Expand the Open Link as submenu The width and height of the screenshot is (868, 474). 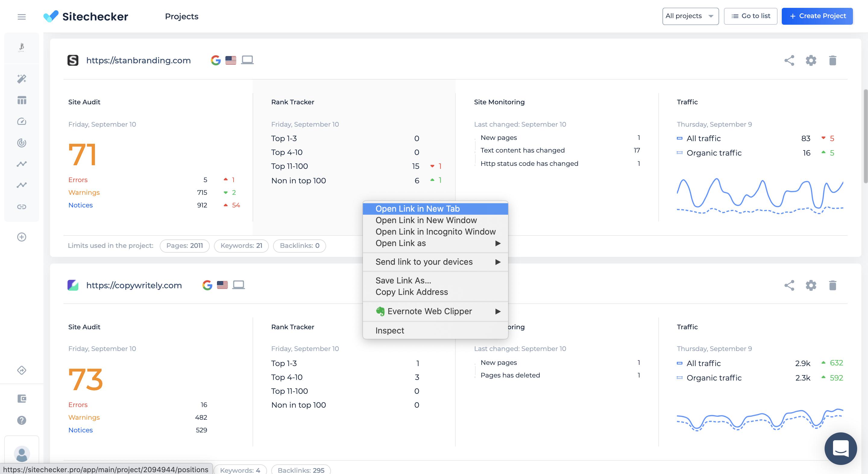435,243
